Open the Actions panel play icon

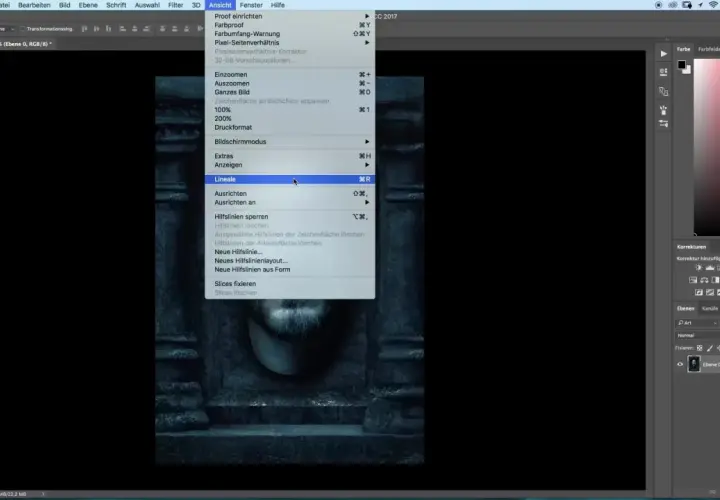[x=664, y=54]
